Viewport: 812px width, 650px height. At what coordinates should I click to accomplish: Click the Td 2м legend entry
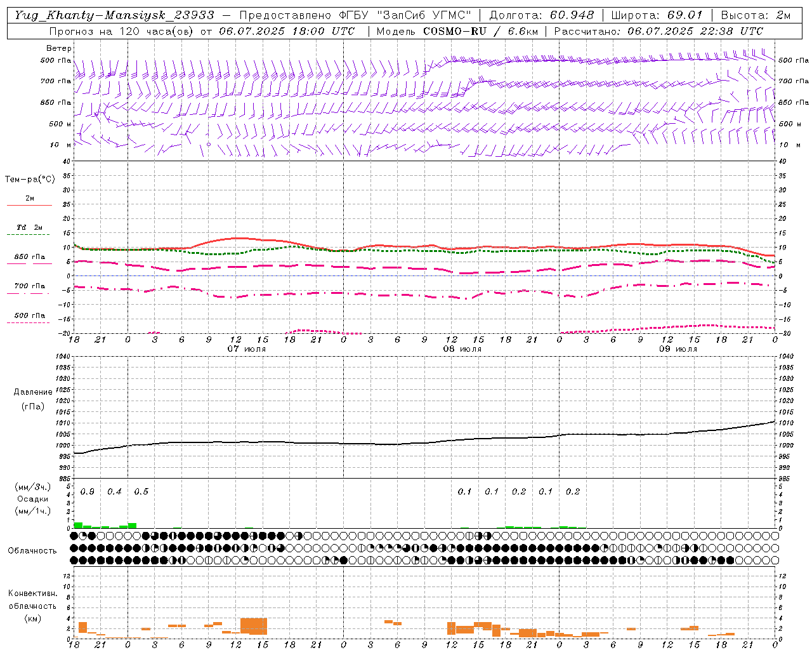[30, 227]
